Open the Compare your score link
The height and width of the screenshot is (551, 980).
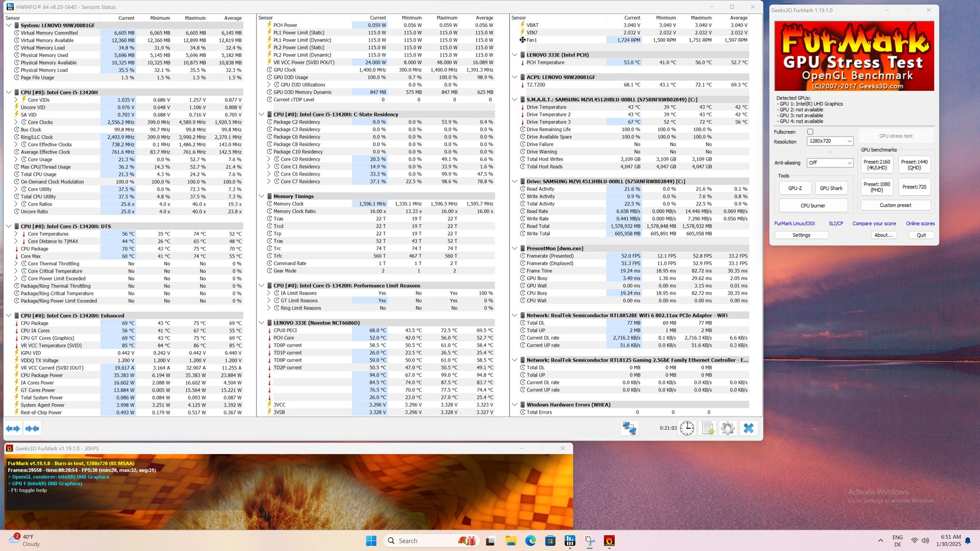pos(874,223)
